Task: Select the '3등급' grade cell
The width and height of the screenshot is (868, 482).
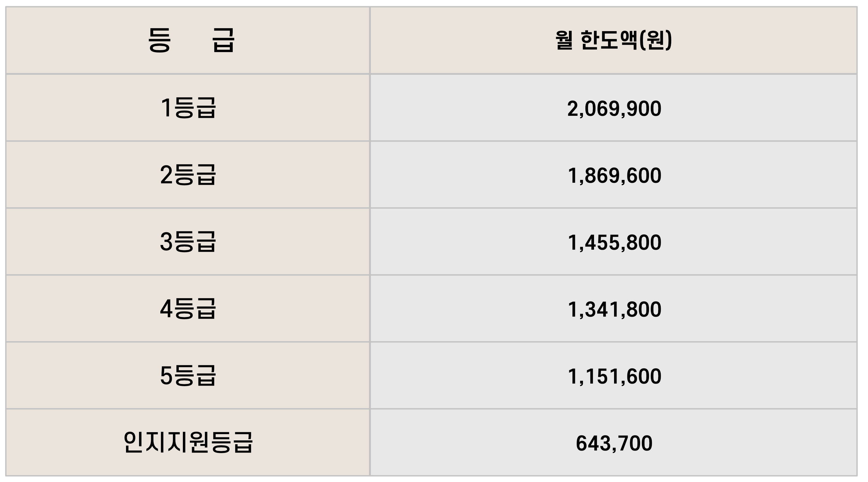Action: 188,241
